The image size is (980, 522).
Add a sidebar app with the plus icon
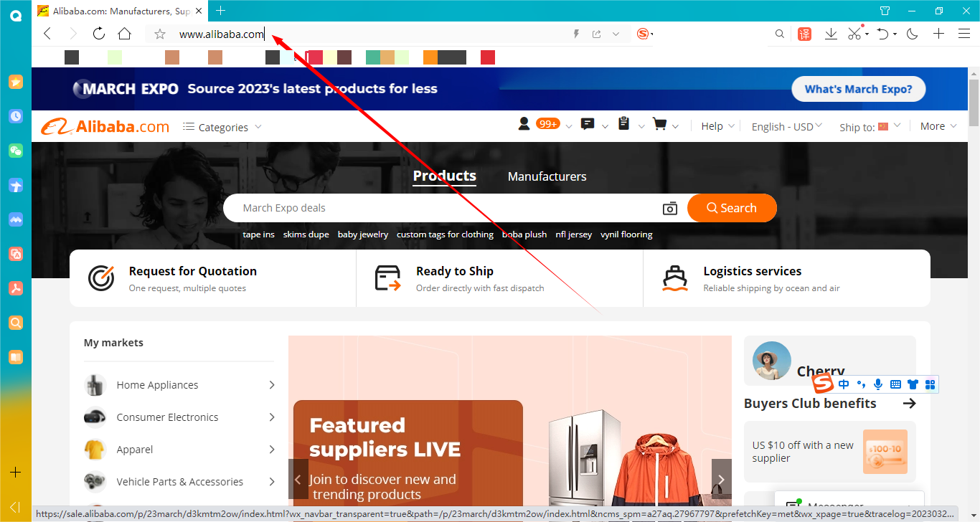[x=16, y=473]
